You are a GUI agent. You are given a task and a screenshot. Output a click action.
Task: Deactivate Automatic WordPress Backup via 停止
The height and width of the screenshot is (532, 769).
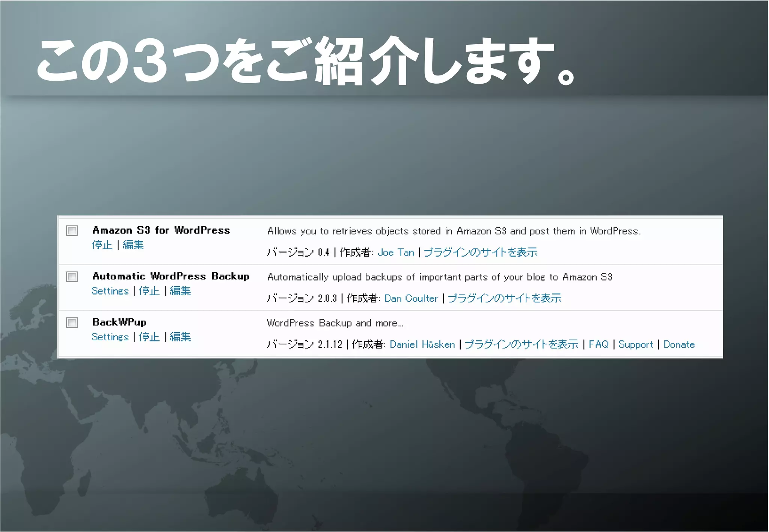[x=149, y=291]
